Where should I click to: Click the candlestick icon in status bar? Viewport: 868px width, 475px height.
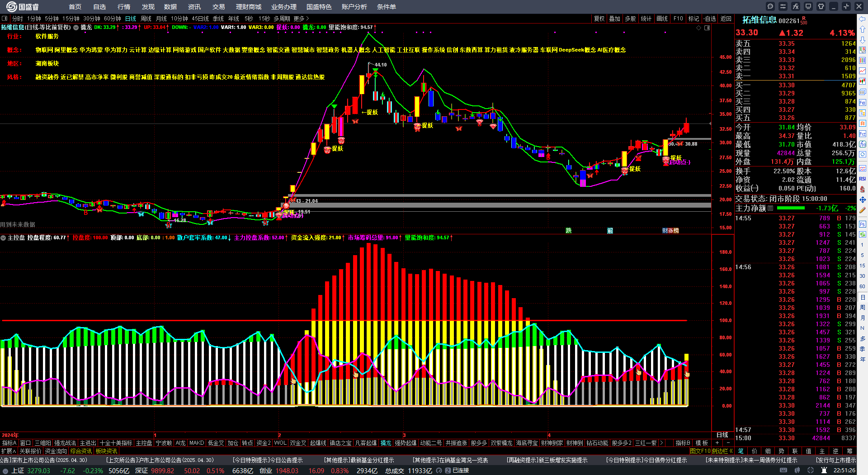(798, 470)
